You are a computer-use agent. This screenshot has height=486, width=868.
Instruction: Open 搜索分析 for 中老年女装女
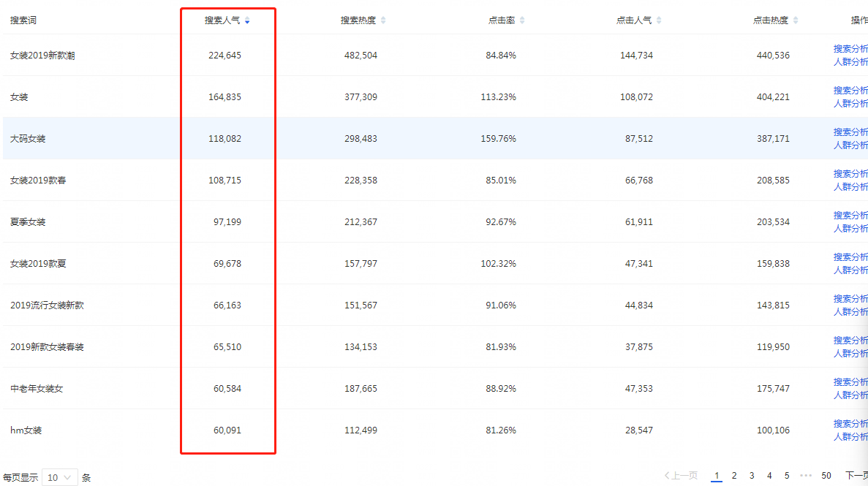850,382
